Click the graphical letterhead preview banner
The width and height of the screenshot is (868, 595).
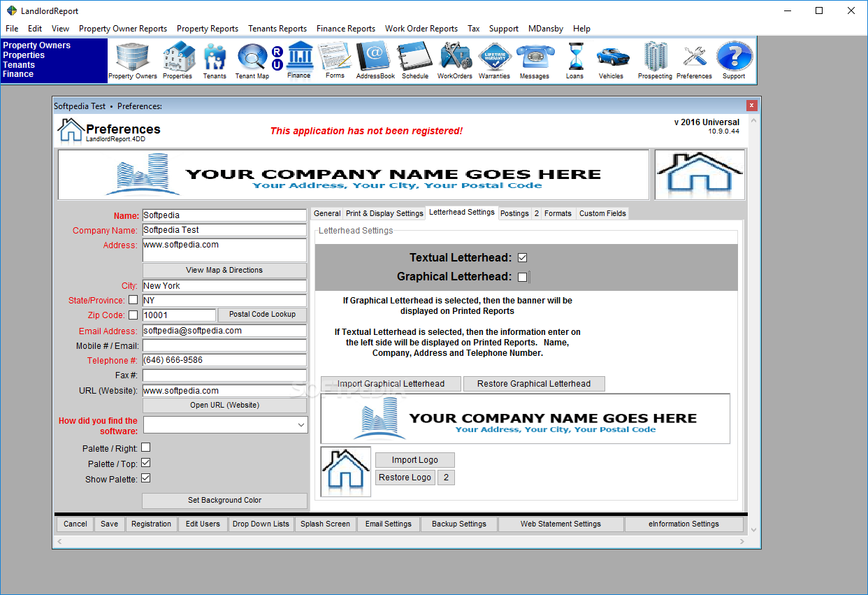(x=526, y=419)
